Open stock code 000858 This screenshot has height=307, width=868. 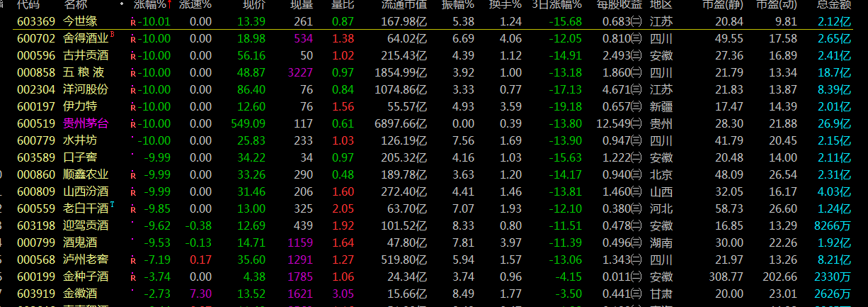[x=35, y=72]
